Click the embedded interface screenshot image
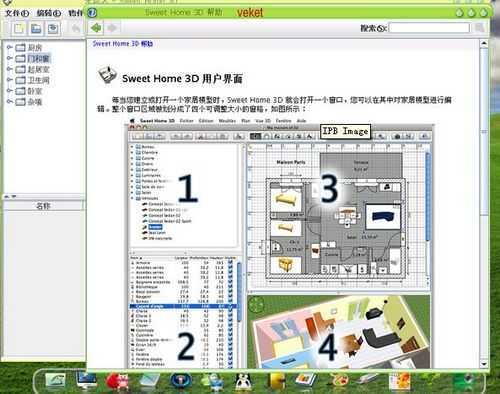 pos(279,243)
